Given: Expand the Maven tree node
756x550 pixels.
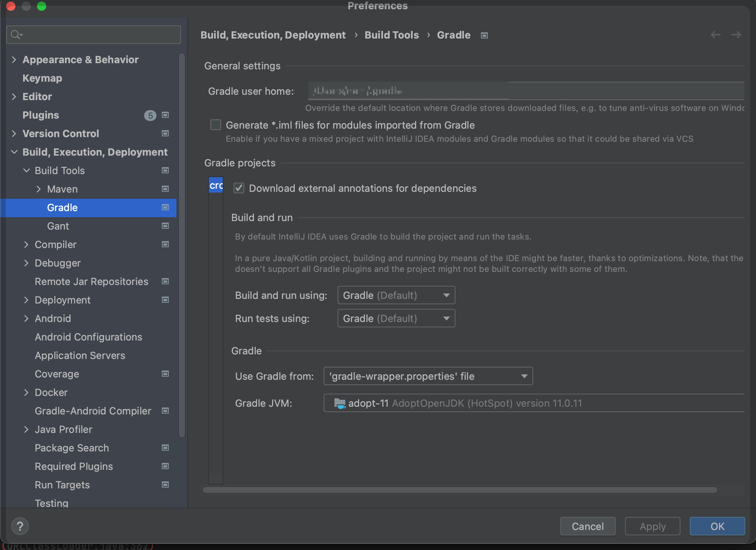Looking at the screenshot, I should point(39,189).
